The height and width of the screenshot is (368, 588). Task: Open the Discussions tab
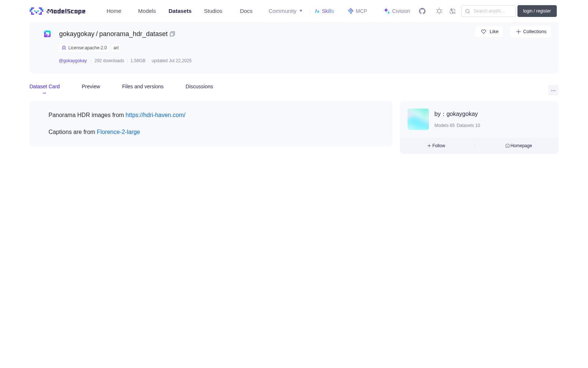tap(199, 86)
